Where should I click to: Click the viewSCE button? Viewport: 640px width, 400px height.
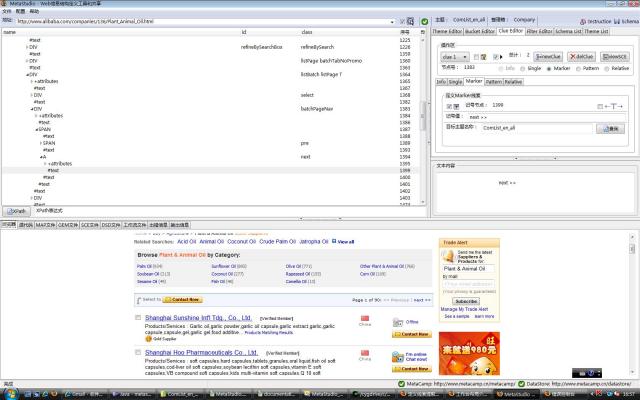[614, 57]
